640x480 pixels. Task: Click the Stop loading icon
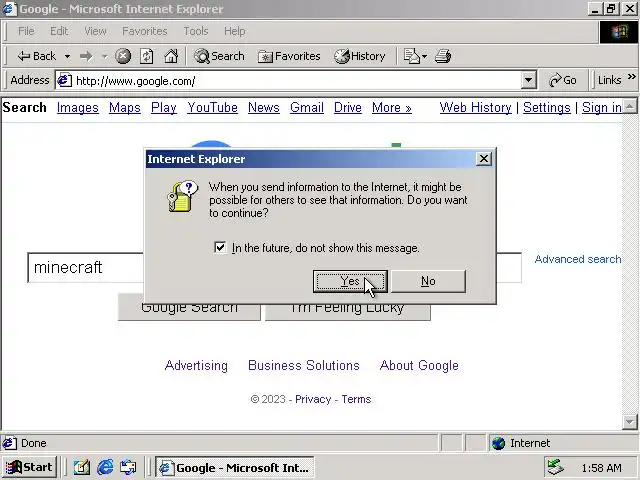click(x=123, y=56)
